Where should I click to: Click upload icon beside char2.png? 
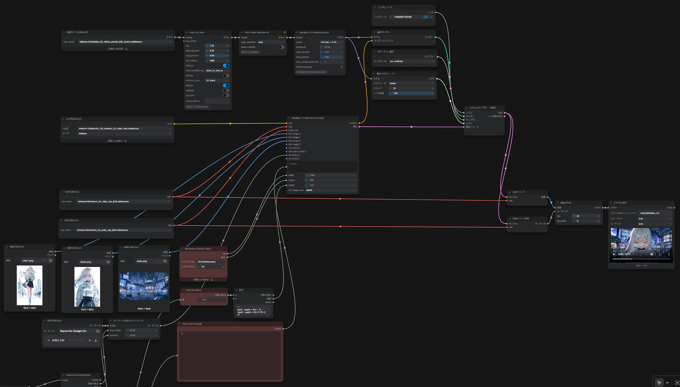[108, 262]
